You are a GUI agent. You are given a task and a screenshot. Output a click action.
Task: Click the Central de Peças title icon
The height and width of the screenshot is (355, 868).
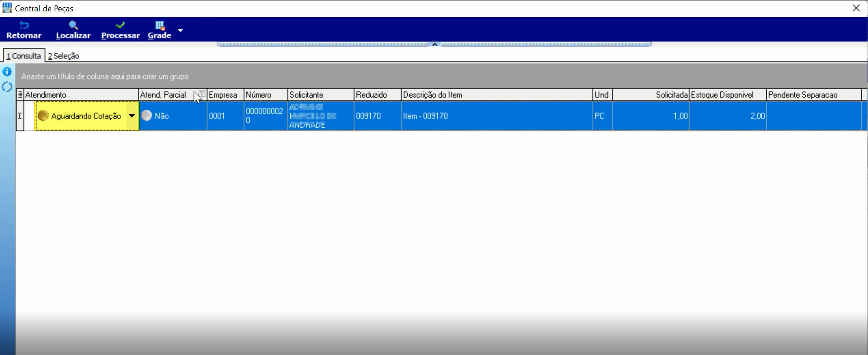(x=7, y=8)
